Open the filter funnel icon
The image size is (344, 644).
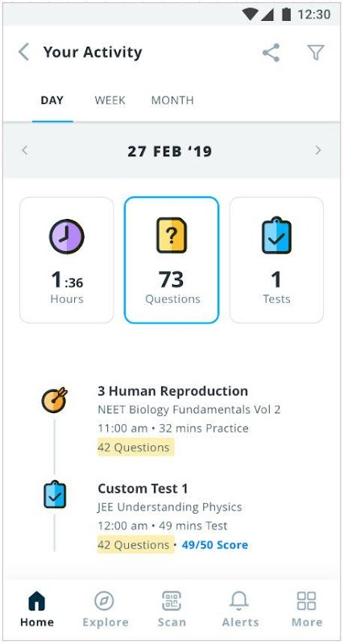coord(316,52)
